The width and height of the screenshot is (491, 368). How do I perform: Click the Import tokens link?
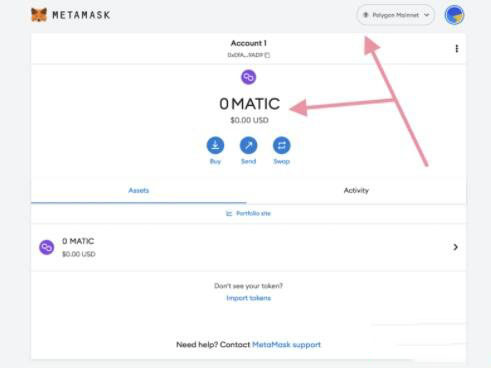point(249,298)
